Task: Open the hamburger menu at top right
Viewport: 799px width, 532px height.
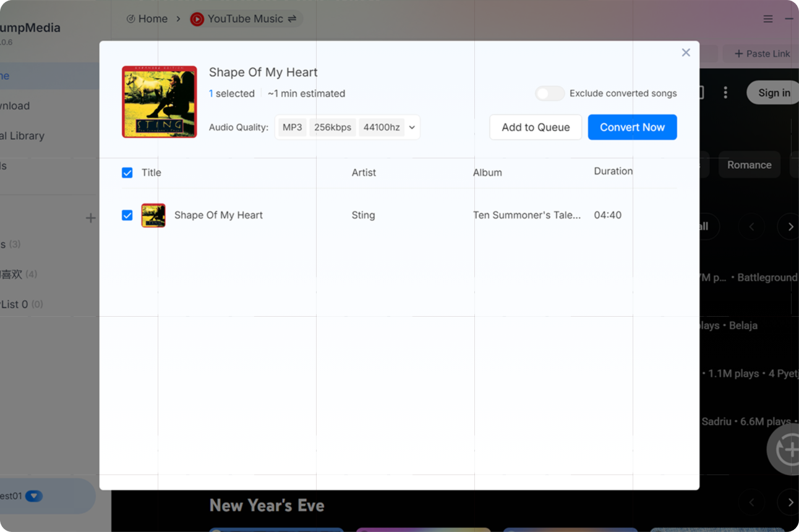Action: [x=768, y=19]
